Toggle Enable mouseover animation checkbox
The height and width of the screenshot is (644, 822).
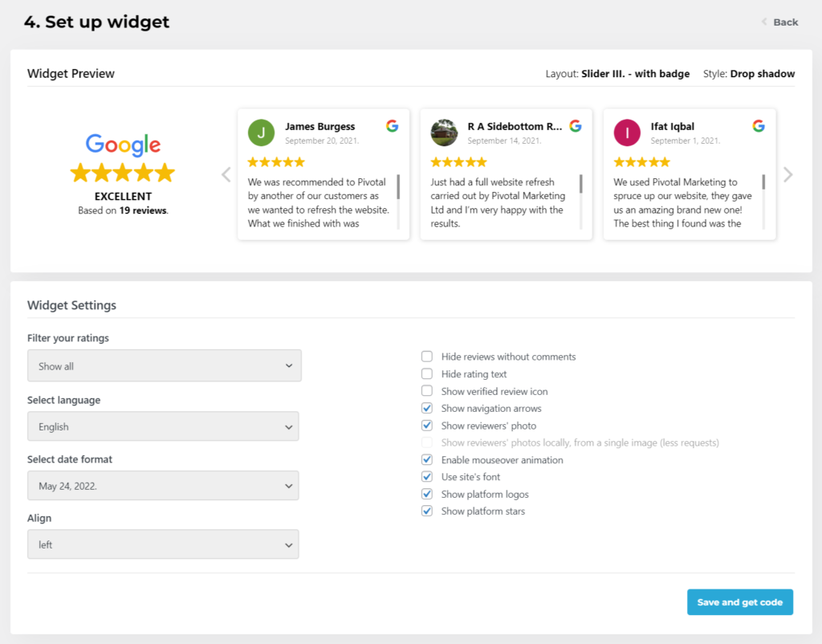click(x=427, y=460)
